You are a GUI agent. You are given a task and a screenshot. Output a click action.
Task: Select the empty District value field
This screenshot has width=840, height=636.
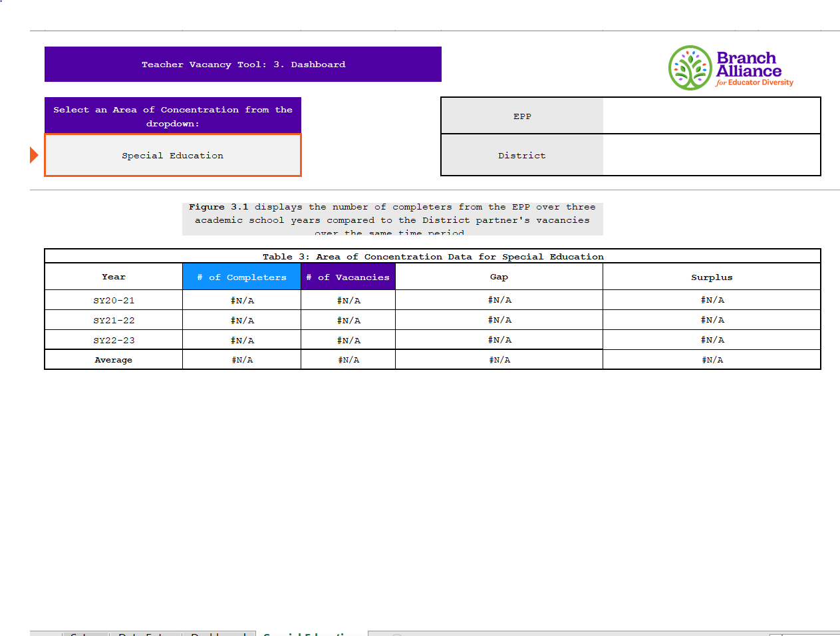pos(712,155)
